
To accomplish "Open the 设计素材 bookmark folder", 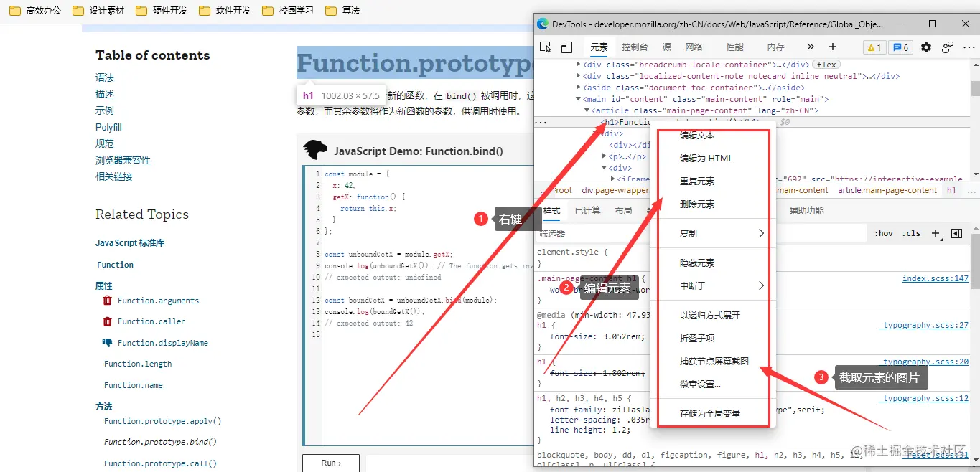I will [x=98, y=11].
